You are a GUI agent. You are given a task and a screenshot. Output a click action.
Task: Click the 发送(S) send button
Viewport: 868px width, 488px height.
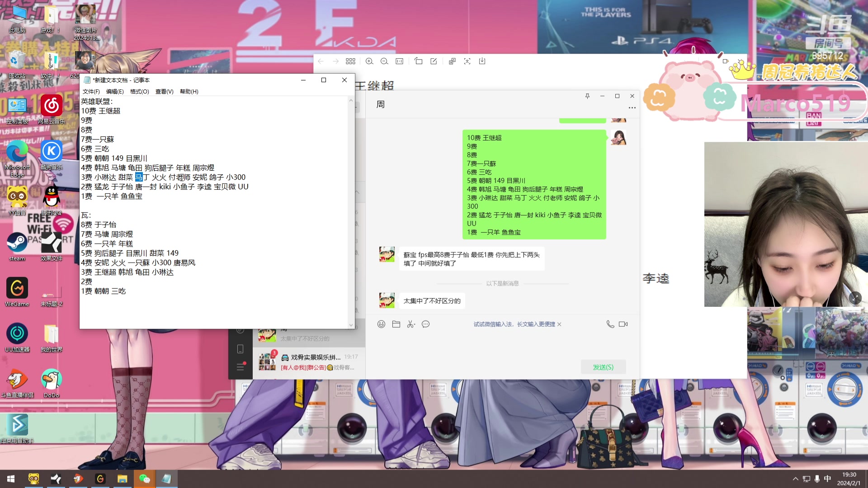604,367
